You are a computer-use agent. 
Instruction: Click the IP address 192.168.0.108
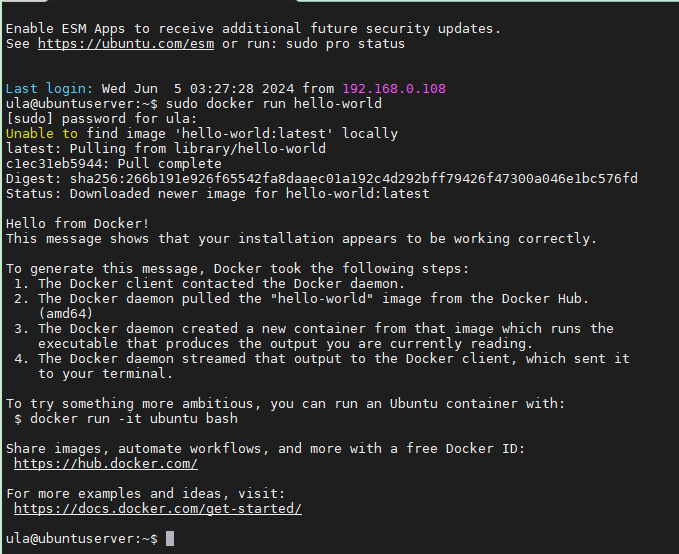394,88
